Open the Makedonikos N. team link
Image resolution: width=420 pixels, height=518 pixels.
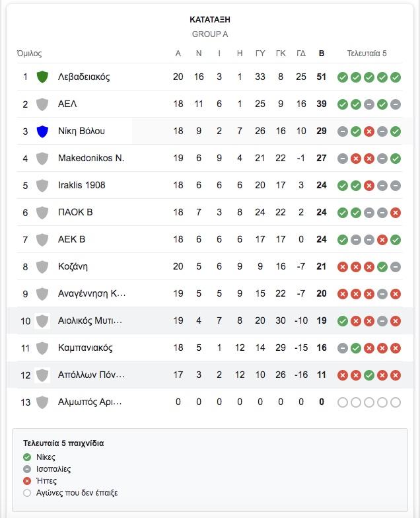pyautogui.click(x=91, y=159)
